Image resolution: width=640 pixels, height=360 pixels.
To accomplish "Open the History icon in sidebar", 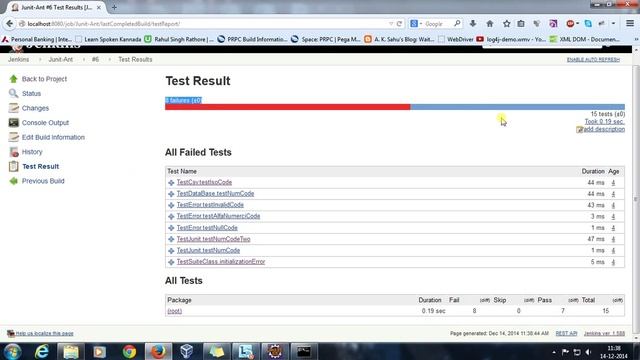I will (x=13, y=152).
